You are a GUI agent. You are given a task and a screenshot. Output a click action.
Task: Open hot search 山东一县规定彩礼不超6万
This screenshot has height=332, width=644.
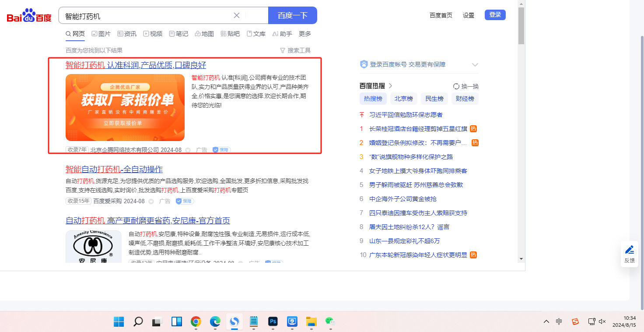coord(405,241)
